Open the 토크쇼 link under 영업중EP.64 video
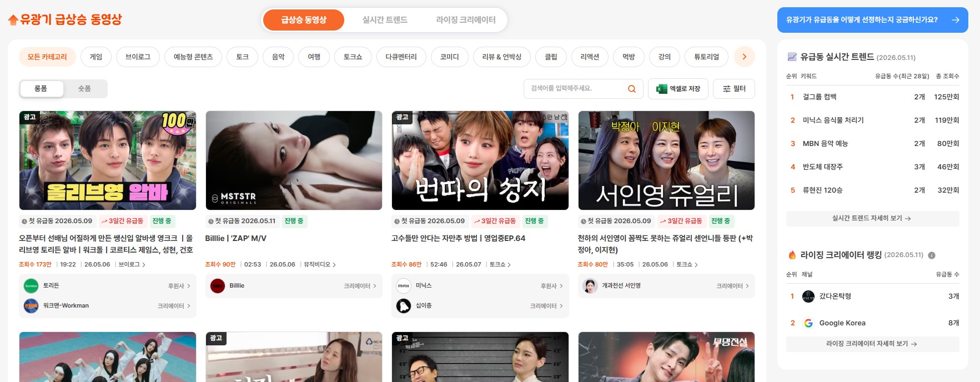Screen dimensions: 980x382 (x=500, y=264)
